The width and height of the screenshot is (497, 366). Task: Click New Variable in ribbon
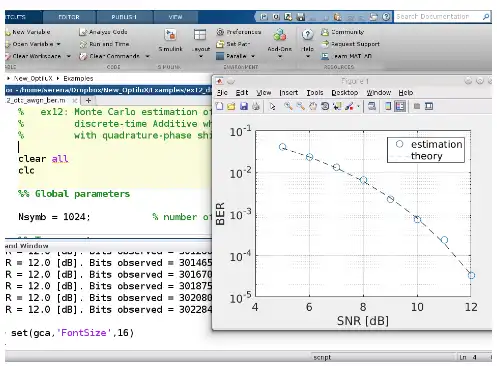28,32
